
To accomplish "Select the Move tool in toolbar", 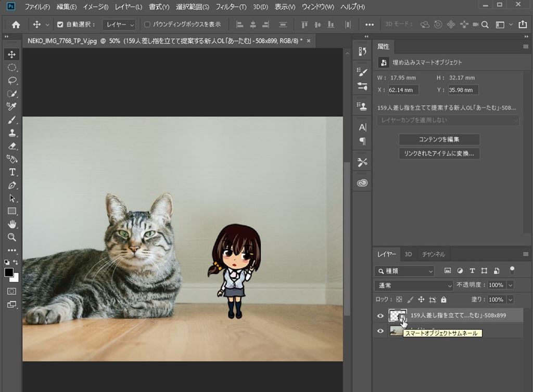I will (12, 55).
